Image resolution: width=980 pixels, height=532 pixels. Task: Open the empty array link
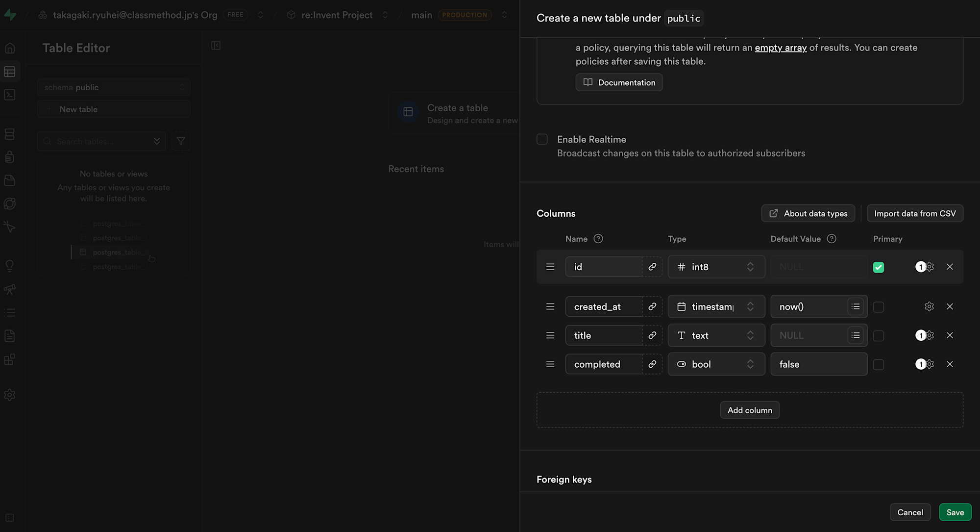[x=781, y=48]
